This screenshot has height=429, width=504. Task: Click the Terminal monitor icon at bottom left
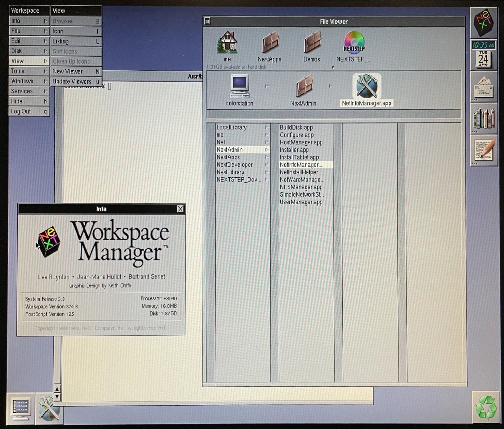[21, 408]
